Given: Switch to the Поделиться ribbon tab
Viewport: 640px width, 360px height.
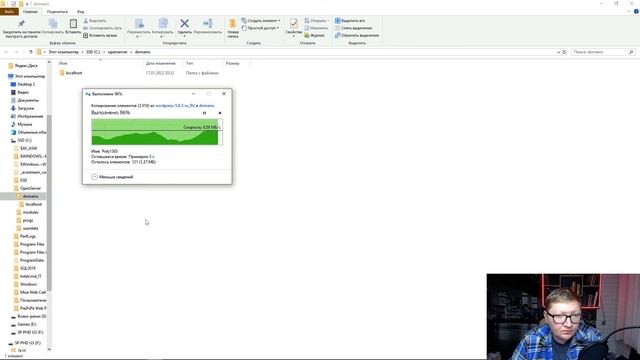Looking at the screenshot, I should pos(57,11).
